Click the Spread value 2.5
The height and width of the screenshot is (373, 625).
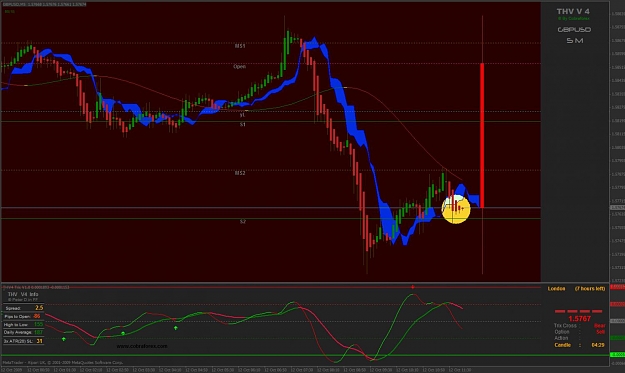tap(39, 308)
